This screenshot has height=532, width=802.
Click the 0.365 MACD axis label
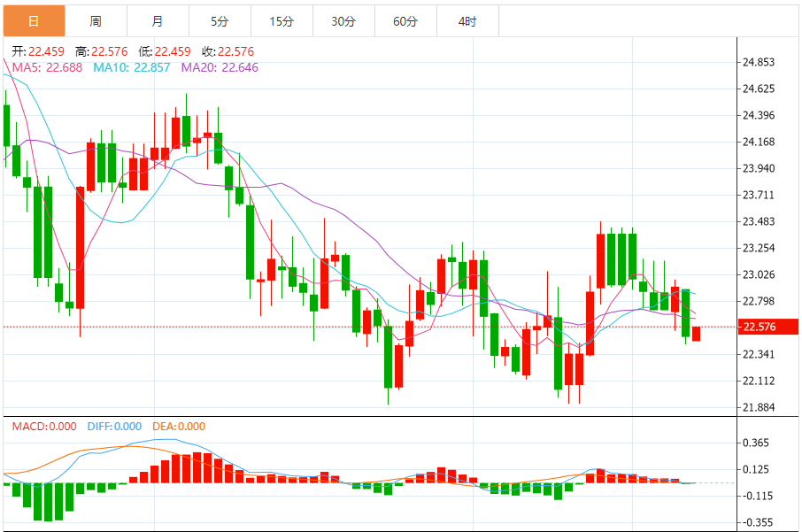tap(755, 443)
